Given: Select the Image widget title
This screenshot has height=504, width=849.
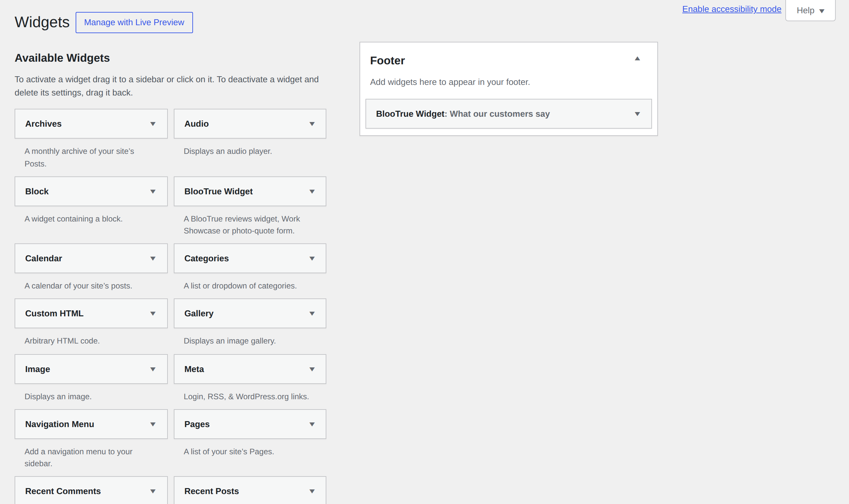Looking at the screenshot, I should coord(38,369).
